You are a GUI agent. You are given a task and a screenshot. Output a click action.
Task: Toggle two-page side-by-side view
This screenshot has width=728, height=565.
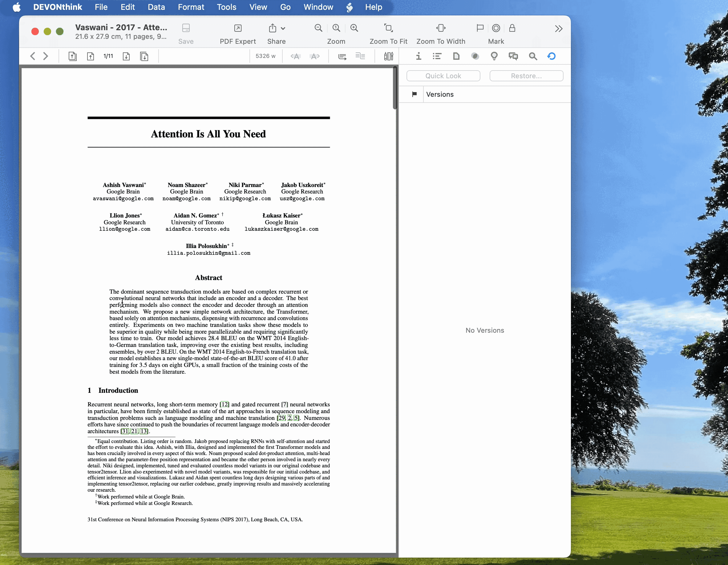click(360, 56)
